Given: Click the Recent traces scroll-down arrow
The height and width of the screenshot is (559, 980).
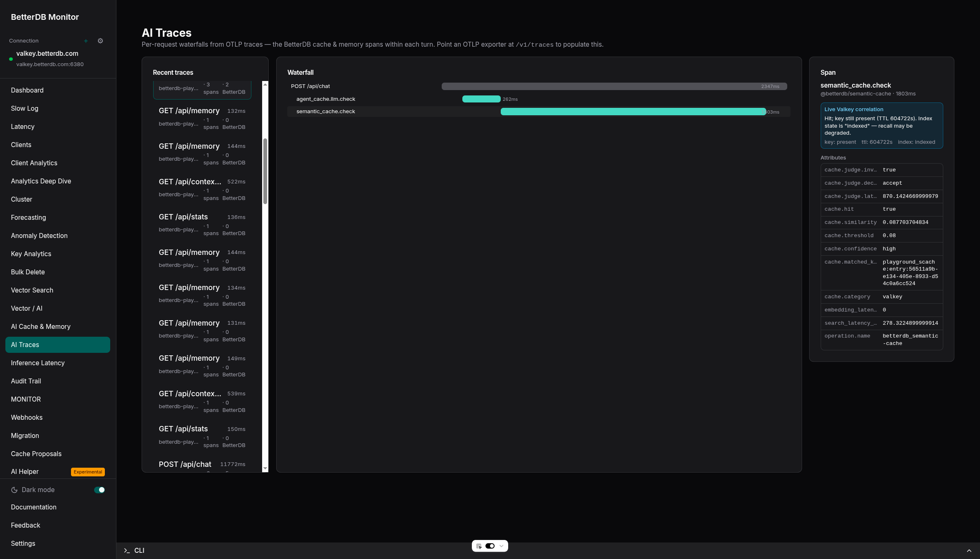Looking at the screenshot, I should 265,469.
